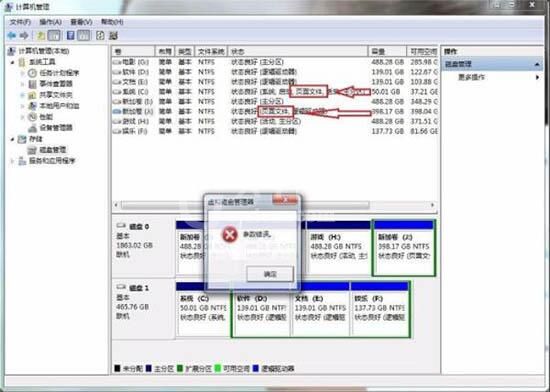Sort by the 卷 column header
The height and width of the screenshot is (392, 550).
coord(133,52)
